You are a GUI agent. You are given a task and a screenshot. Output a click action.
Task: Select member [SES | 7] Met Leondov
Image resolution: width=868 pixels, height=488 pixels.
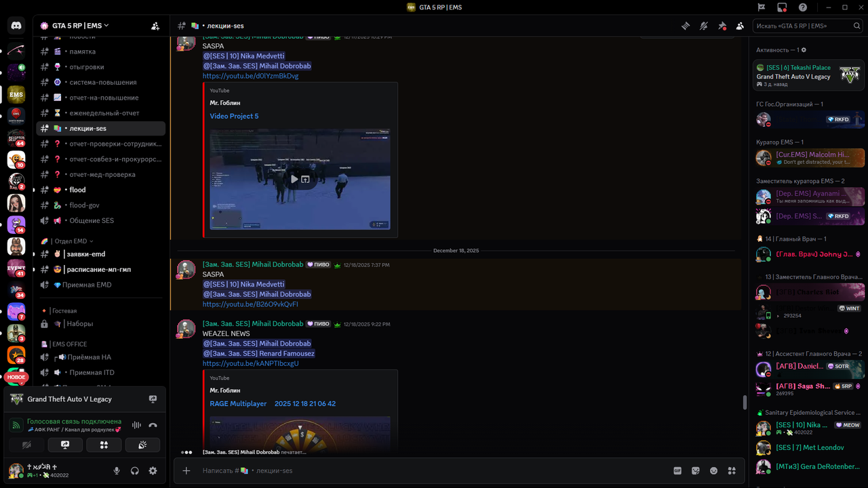pyautogui.click(x=810, y=447)
